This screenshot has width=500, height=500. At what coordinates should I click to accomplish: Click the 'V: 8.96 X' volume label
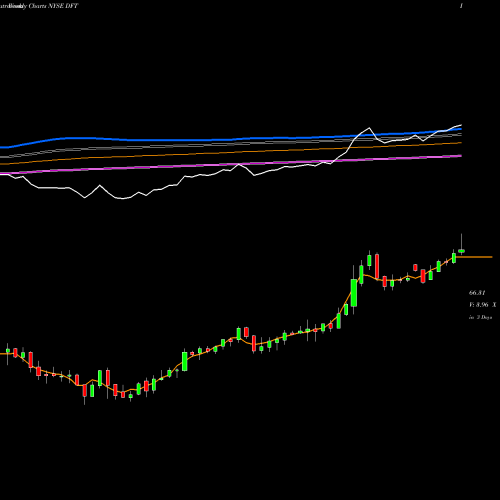pyautogui.click(x=482, y=305)
